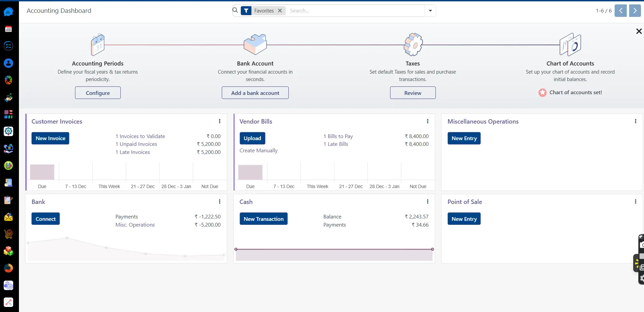Open the Inventory boxes app
Viewport: 644px width, 312px height.
point(8,251)
